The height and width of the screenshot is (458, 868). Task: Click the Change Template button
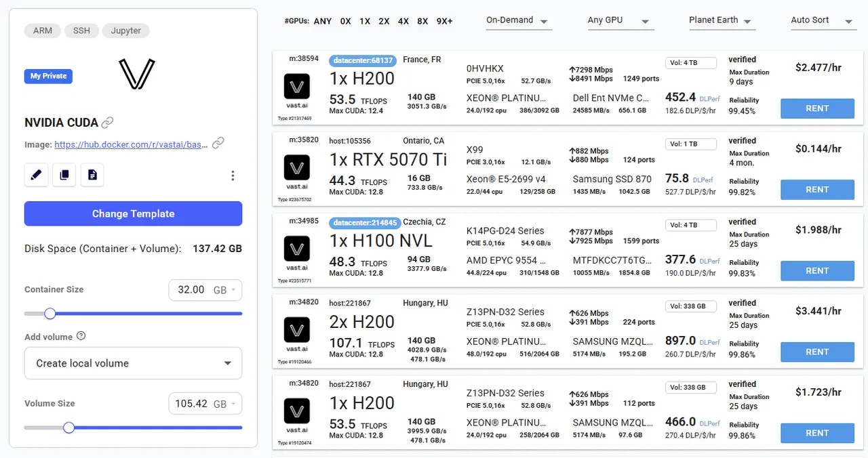pos(133,213)
